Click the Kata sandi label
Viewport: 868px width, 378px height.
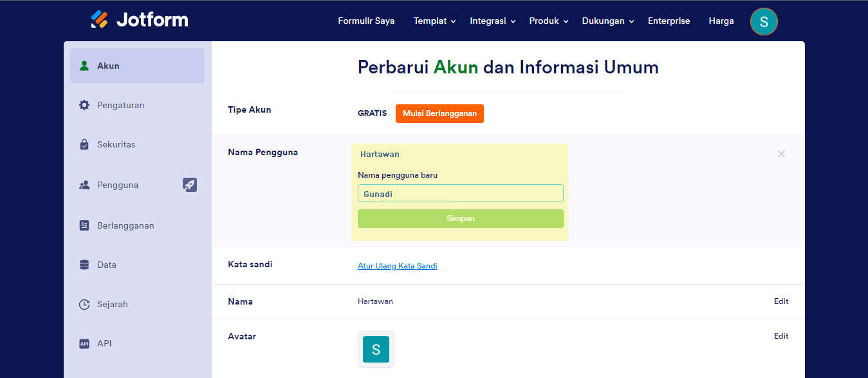tap(250, 264)
